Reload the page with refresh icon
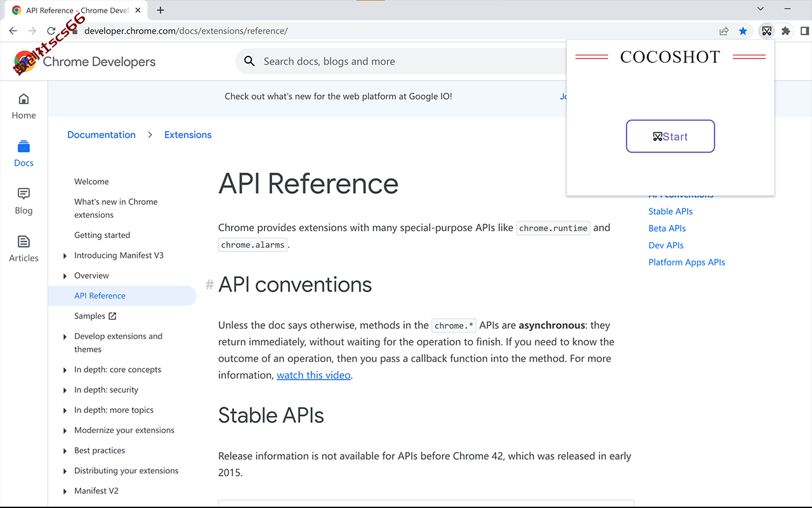Image resolution: width=812 pixels, height=508 pixels. 51,30
